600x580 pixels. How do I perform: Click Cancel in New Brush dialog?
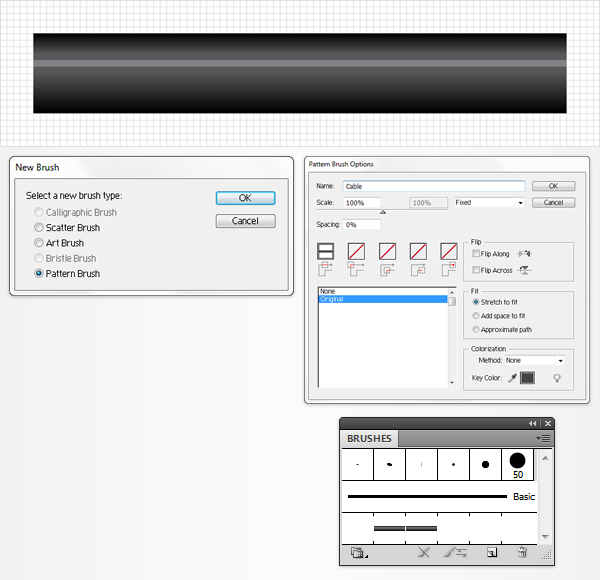(x=245, y=221)
